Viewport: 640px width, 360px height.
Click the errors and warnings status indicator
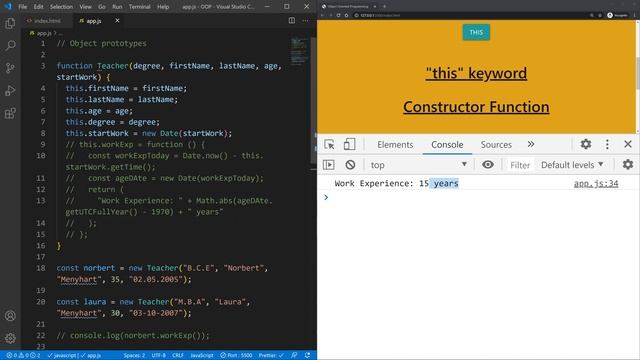23,356
